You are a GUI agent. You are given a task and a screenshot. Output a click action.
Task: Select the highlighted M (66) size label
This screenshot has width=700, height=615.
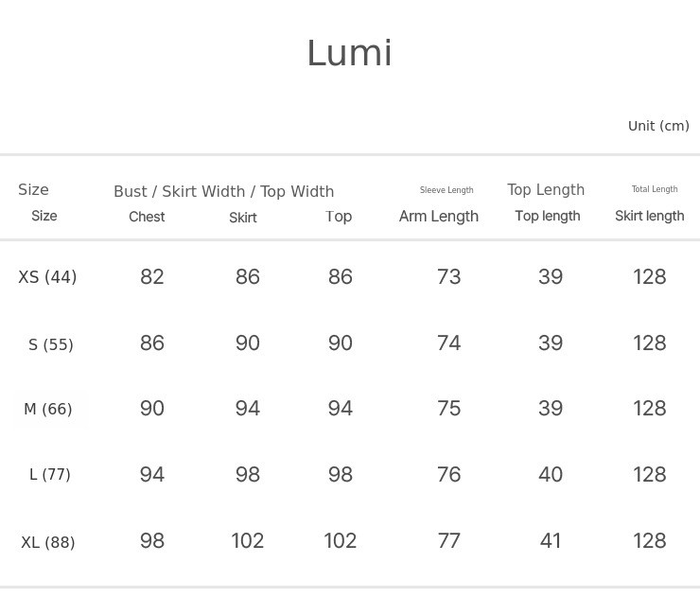point(48,409)
